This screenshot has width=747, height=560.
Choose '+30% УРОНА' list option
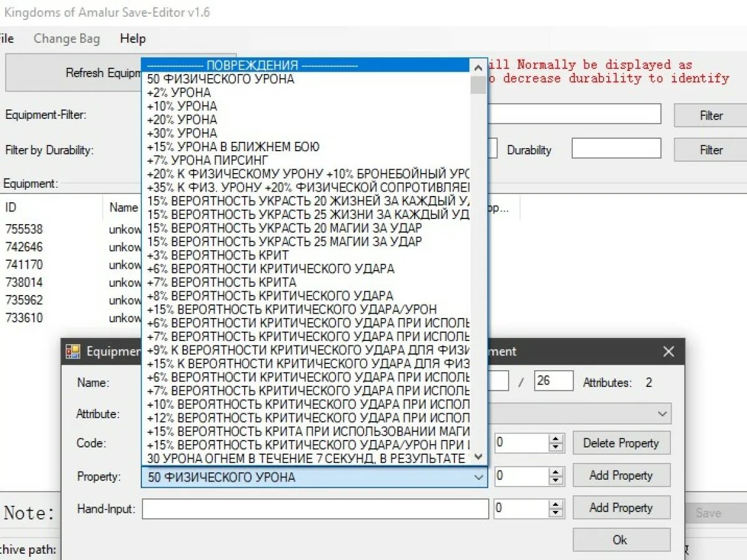coord(306,133)
